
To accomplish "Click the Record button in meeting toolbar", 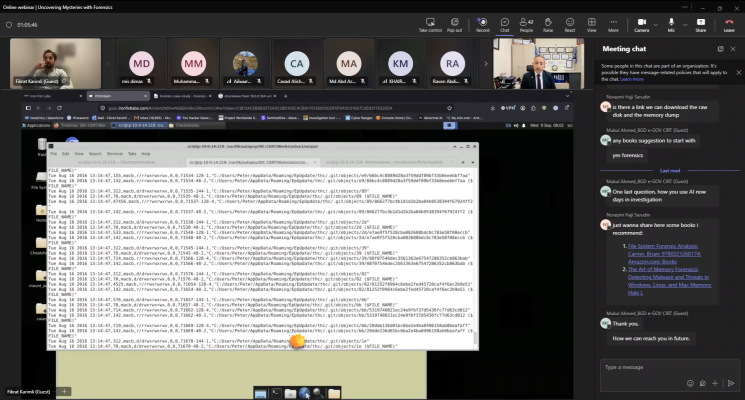I will pos(482,25).
